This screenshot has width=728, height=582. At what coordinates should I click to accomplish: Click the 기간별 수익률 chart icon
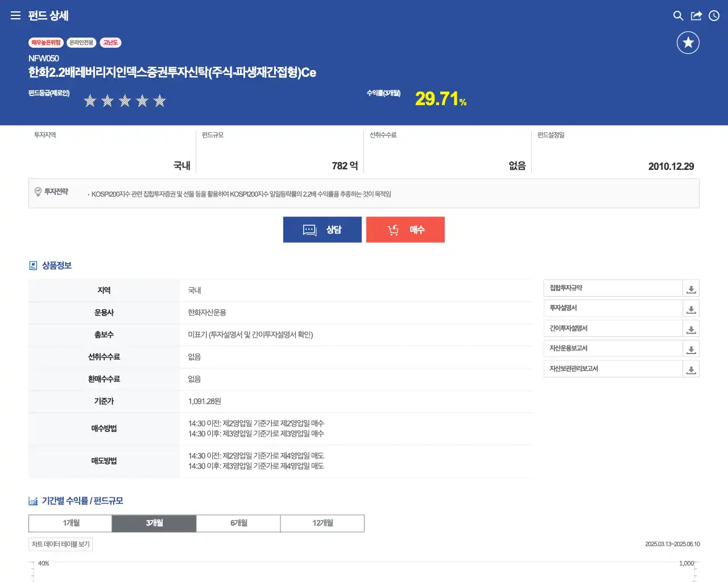(33, 501)
